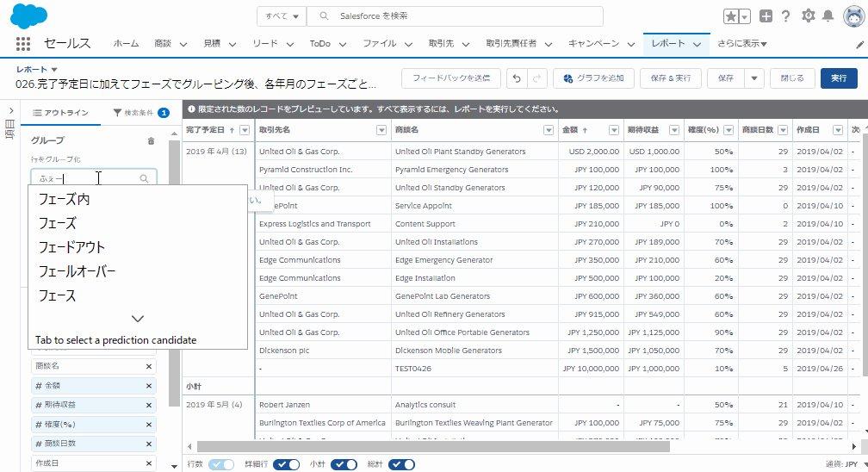
Task: Open the 取引先名 column menu
Action: pos(381,130)
